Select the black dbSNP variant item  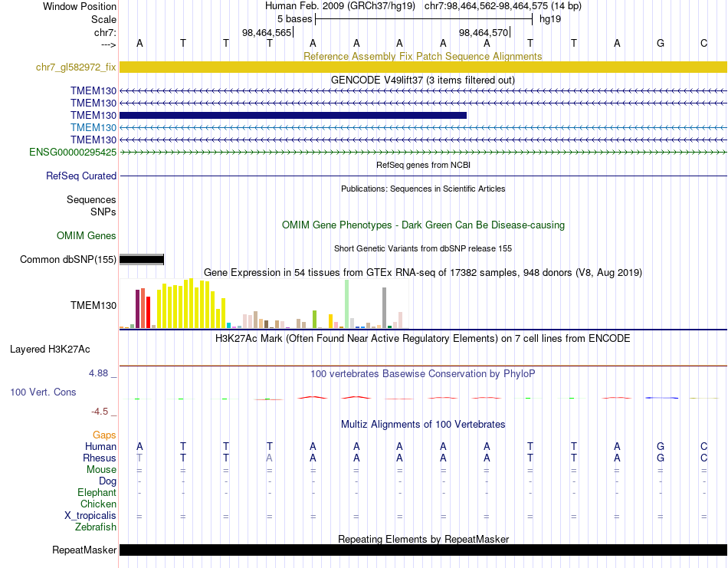142,259
